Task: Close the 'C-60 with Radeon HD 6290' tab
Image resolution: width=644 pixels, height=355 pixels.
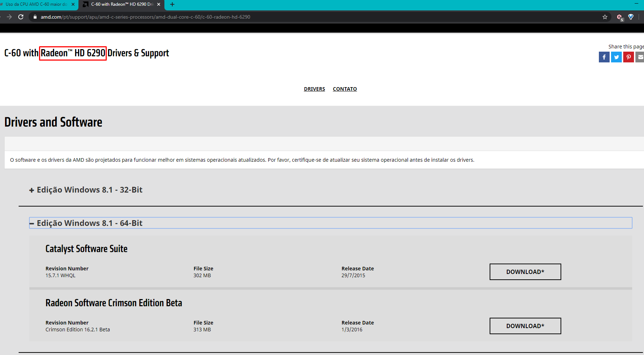Action: coord(159,4)
